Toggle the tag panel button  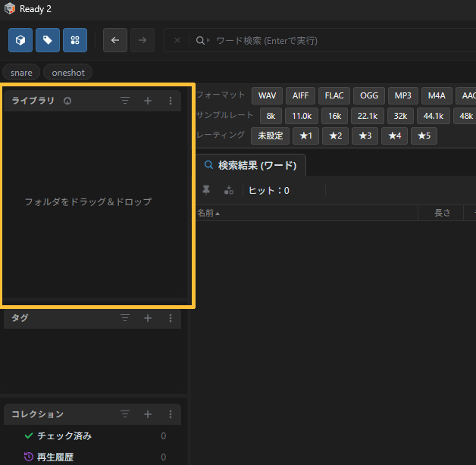coord(48,40)
